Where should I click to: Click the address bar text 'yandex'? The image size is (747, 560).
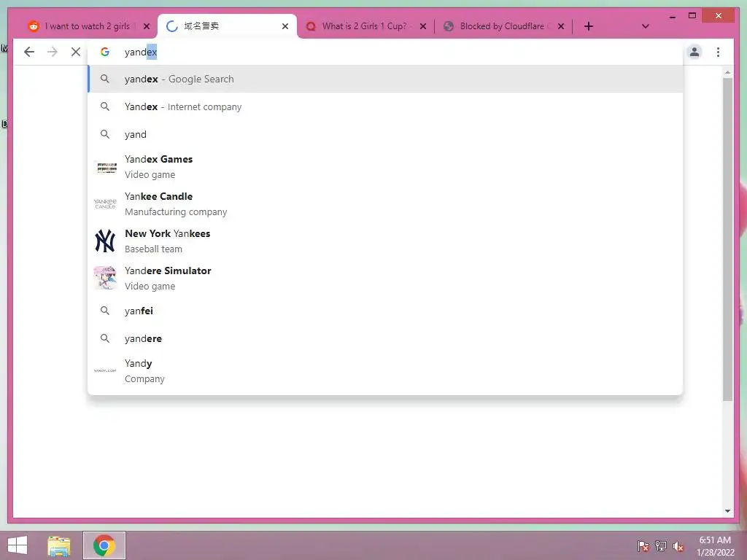point(141,52)
